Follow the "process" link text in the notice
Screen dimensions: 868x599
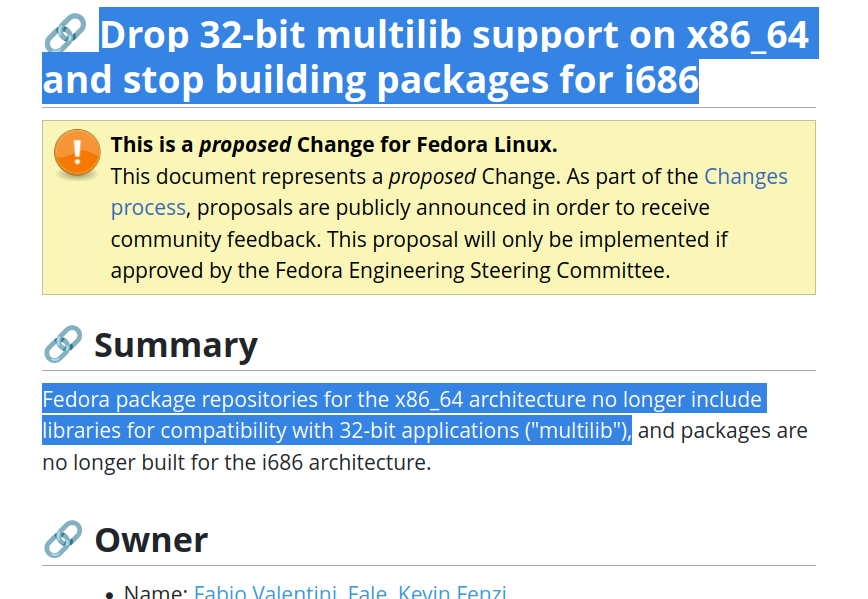[148, 208]
